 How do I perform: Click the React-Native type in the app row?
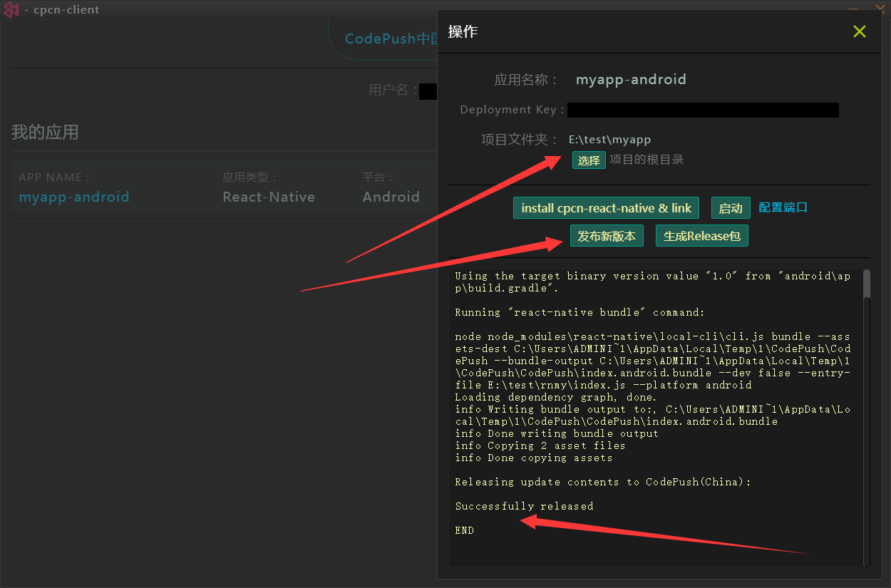tap(269, 197)
